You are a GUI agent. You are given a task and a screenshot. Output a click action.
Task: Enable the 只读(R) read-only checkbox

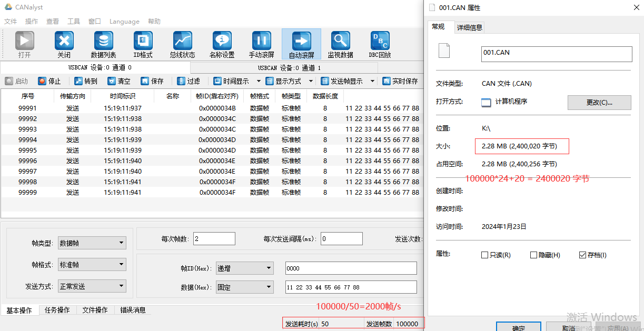[484, 255]
